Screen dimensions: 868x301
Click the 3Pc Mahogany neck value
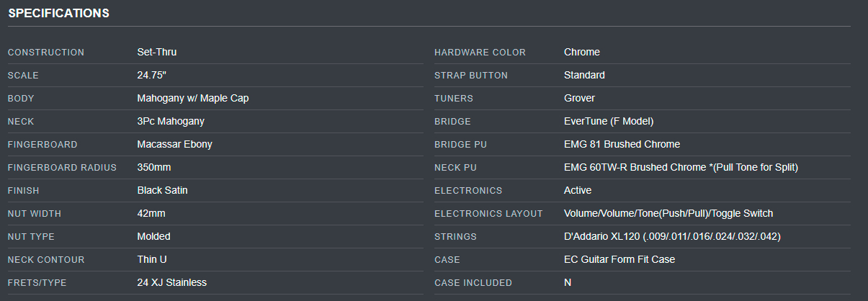click(x=171, y=121)
